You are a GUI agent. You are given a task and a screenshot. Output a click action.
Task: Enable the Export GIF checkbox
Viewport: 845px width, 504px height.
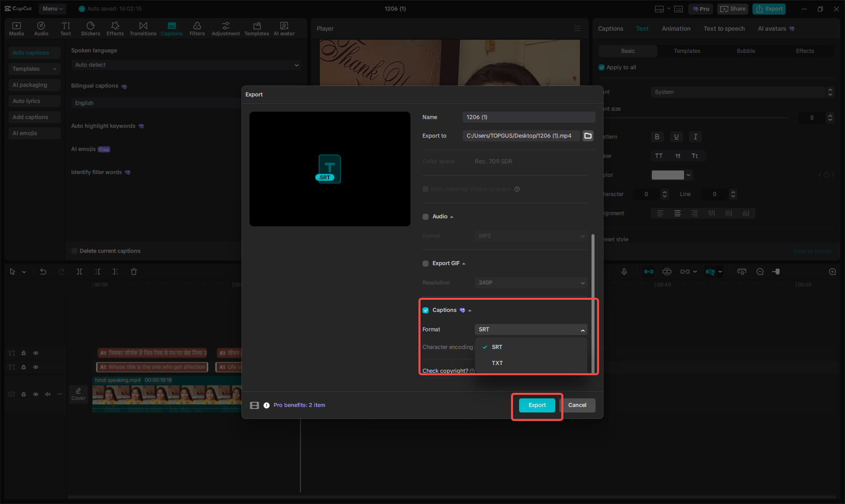(x=426, y=264)
